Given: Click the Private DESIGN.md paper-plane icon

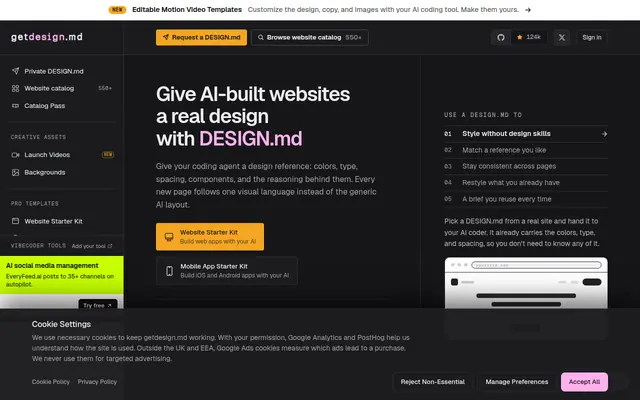Looking at the screenshot, I should (16, 71).
